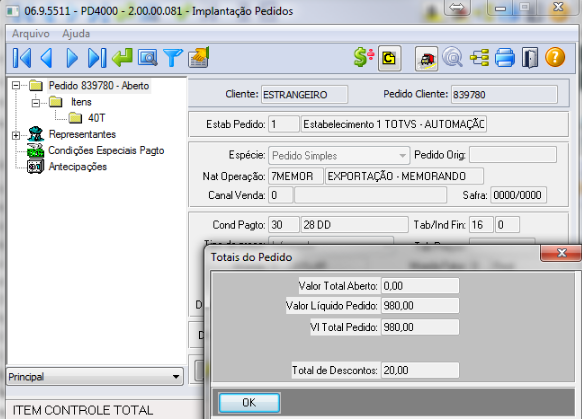The height and width of the screenshot is (419, 582).
Task: Go to the previous record
Action: 47,58
